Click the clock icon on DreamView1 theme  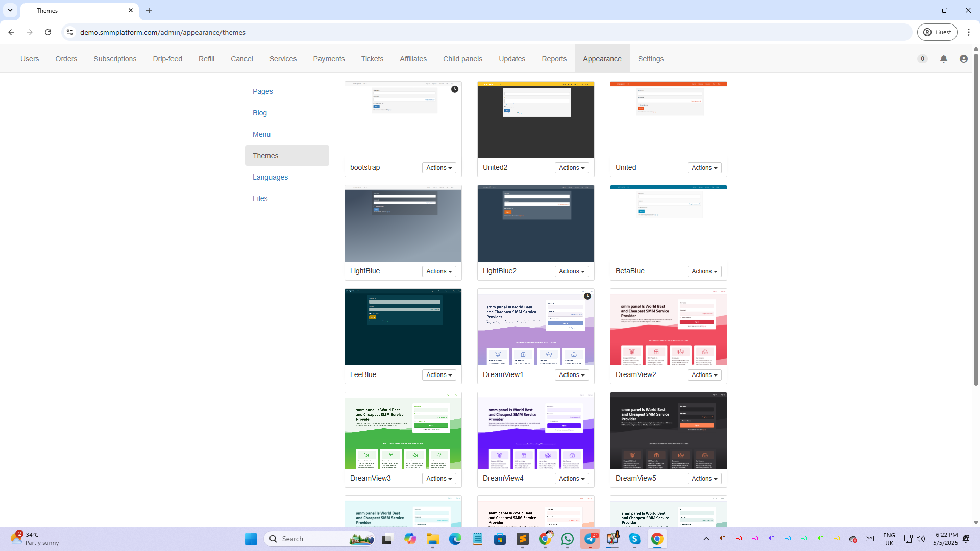pyautogui.click(x=587, y=296)
